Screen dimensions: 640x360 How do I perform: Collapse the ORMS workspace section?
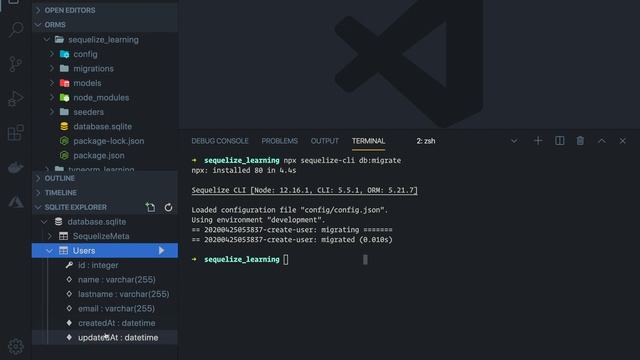click(x=105, y=25)
